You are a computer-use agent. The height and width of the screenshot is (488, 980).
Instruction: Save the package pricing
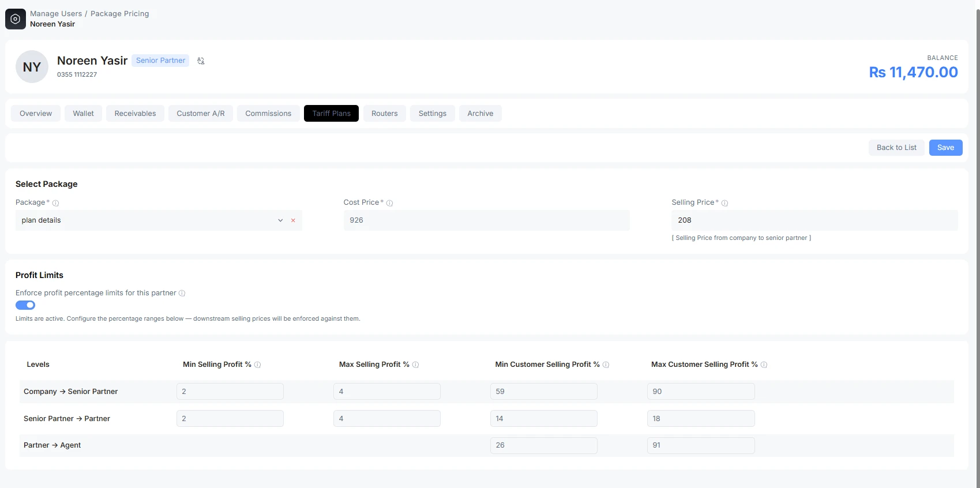[945, 148]
